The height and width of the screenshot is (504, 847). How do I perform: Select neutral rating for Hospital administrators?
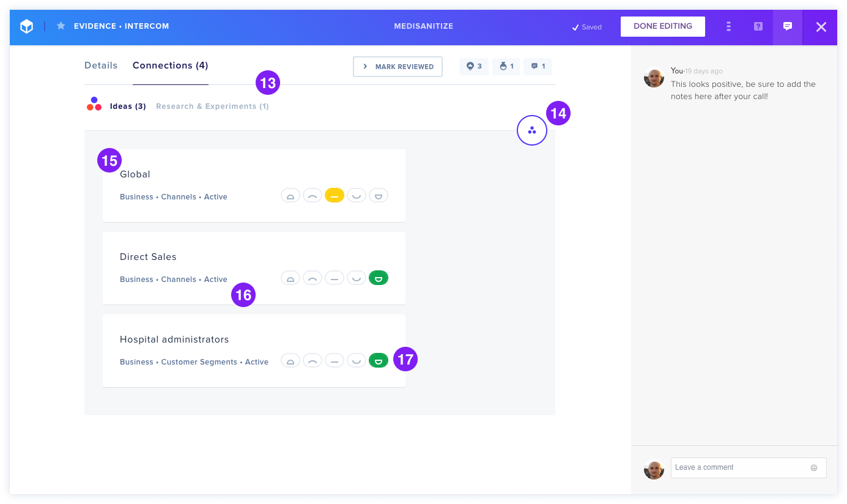pos(335,361)
